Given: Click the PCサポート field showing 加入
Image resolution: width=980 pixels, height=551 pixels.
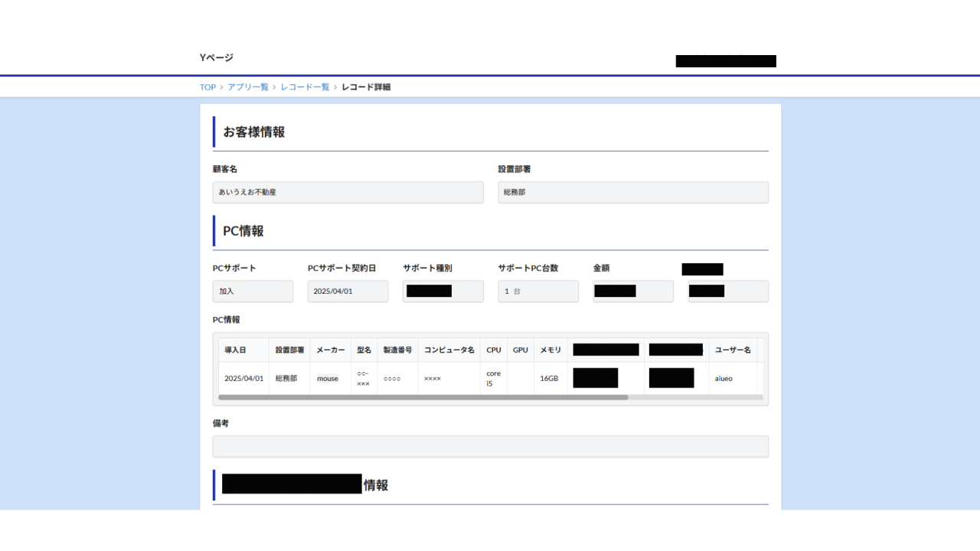Looking at the screenshot, I should point(253,292).
